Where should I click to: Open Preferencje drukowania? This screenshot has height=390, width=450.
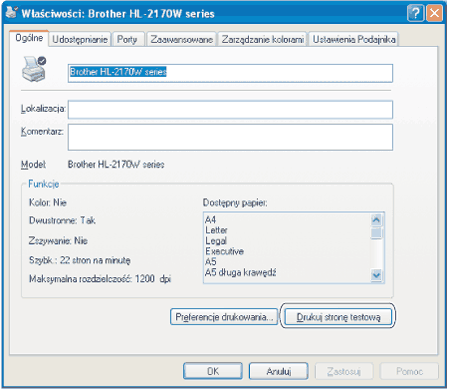click(x=224, y=317)
